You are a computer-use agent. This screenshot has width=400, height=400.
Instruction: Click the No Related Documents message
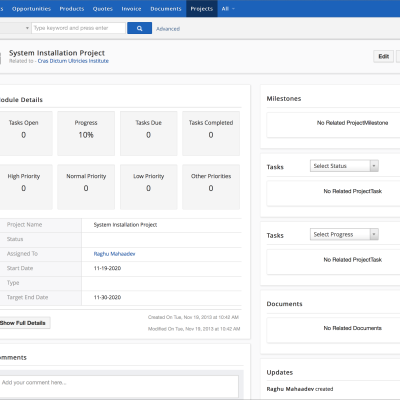[x=353, y=328]
